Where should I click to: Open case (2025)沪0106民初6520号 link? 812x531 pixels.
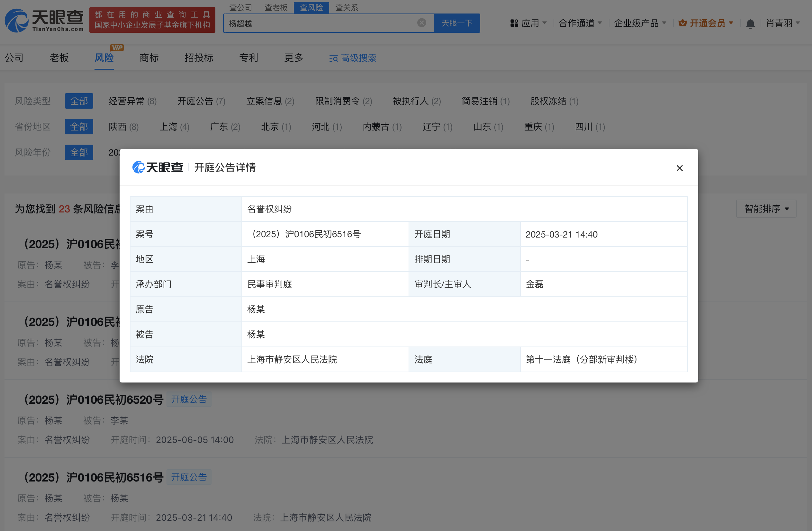pos(93,399)
